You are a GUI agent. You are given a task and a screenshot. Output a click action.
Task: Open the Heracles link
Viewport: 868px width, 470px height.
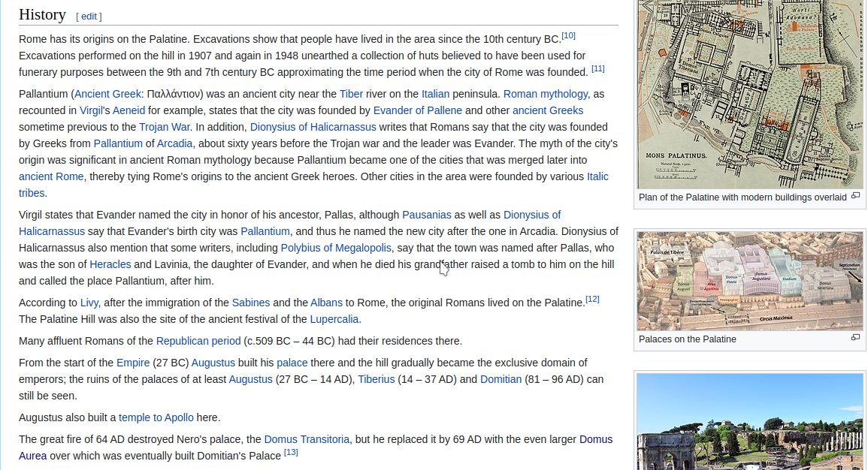tap(110, 265)
